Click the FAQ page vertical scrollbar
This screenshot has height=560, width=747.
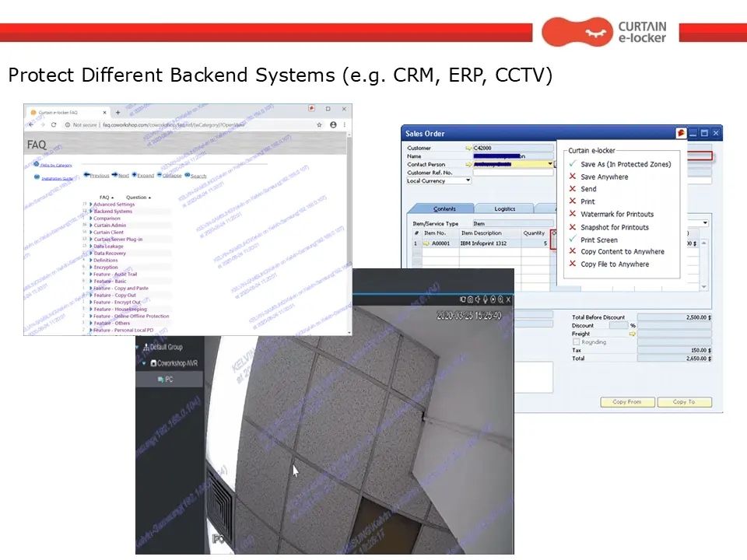coord(349,233)
